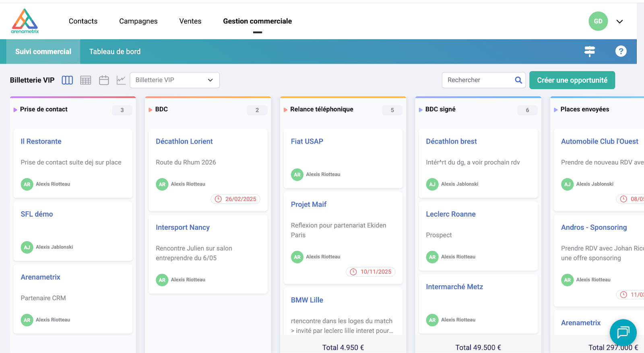Image resolution: width=644 pixels, height=353 pixels.
Task: Expand the GD user account menu arrow
Action: (619, 21)
